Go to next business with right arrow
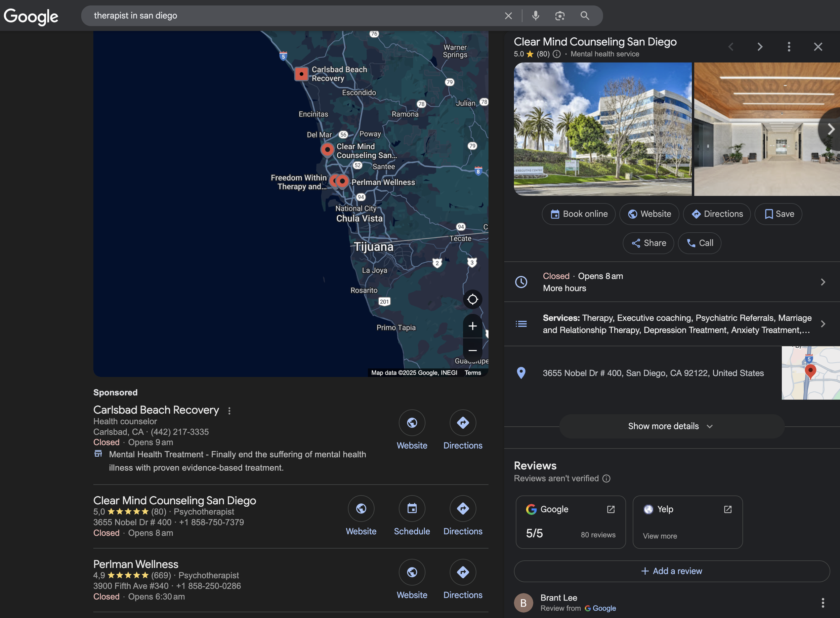The width and height of the screenshot is (840, 618). coord(760,47)
